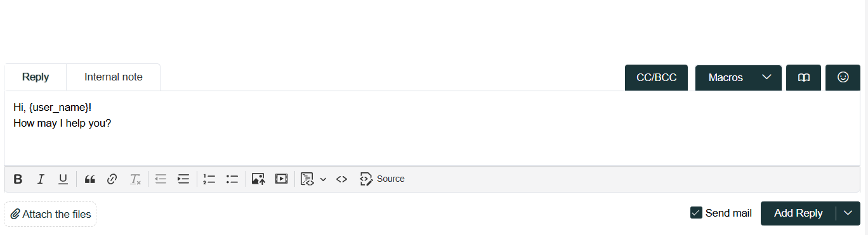Uncheck the Send mail checkbox
The image size is (868, 235).
point(696,213)
